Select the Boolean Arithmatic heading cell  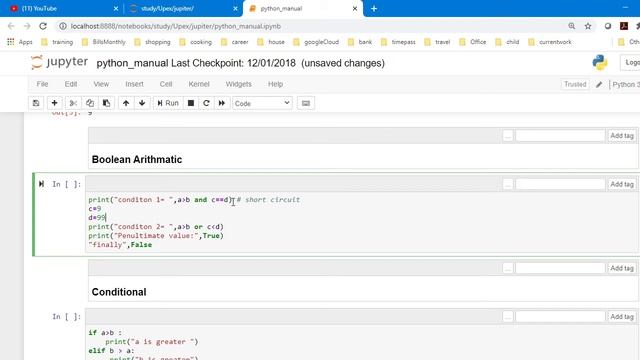[137, 159]
